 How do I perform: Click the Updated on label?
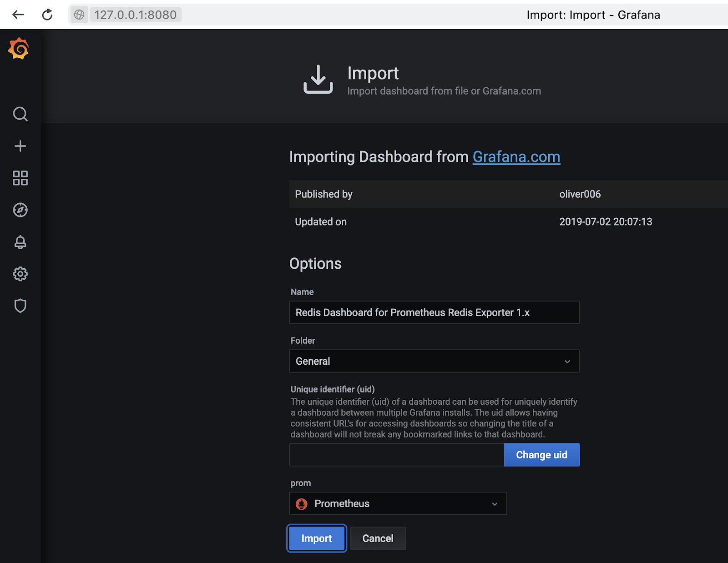(x=321, y=222)
